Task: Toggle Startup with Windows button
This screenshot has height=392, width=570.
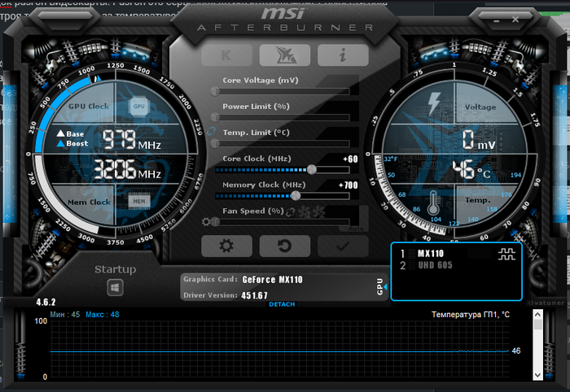Action: tap(115, 286)
